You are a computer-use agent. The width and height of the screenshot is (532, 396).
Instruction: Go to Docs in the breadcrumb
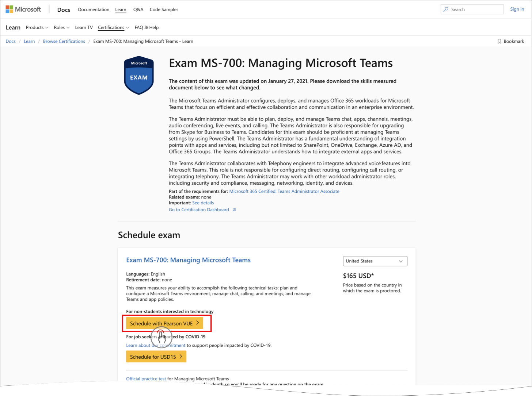click(11, 41)
